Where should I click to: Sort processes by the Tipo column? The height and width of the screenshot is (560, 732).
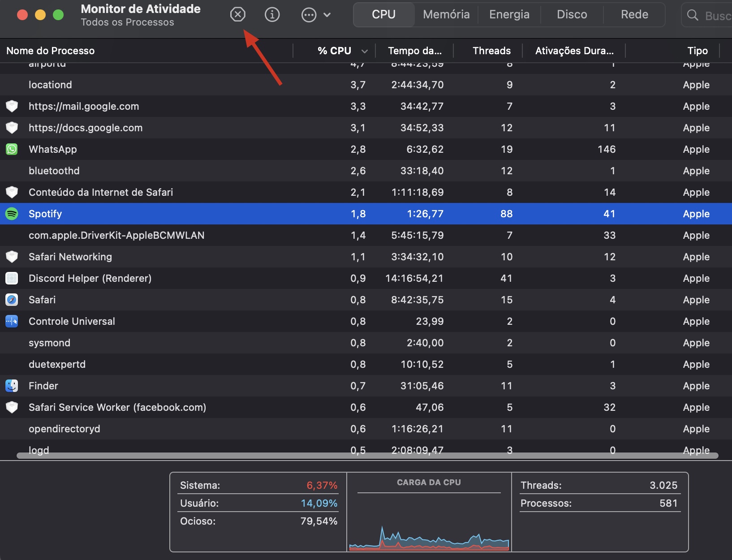click(698, 51)
